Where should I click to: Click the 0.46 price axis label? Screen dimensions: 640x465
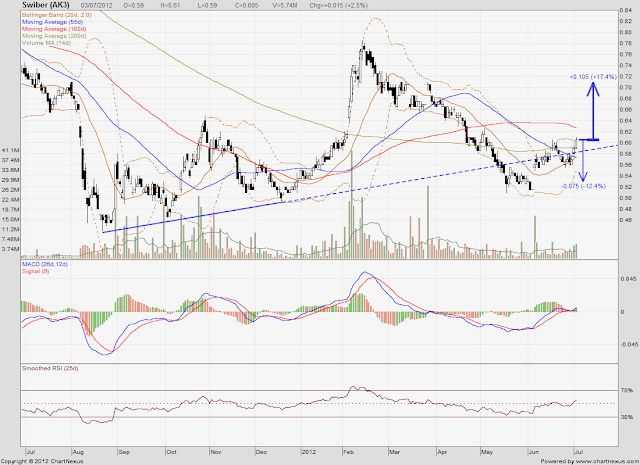pos(626,220)
